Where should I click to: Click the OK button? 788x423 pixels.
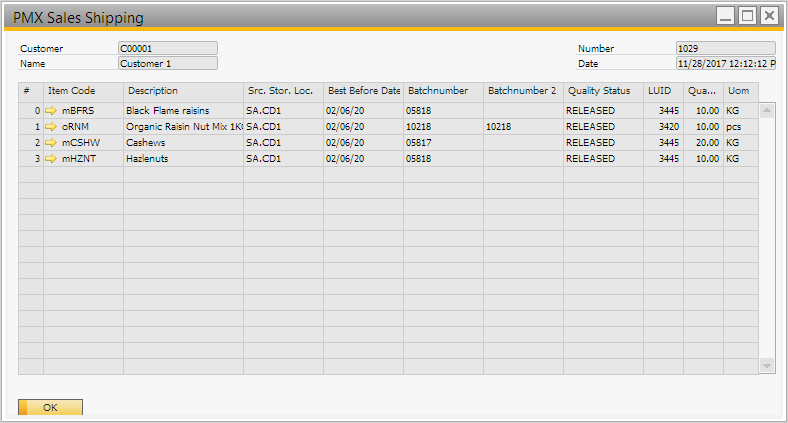(x=50, y=407)
